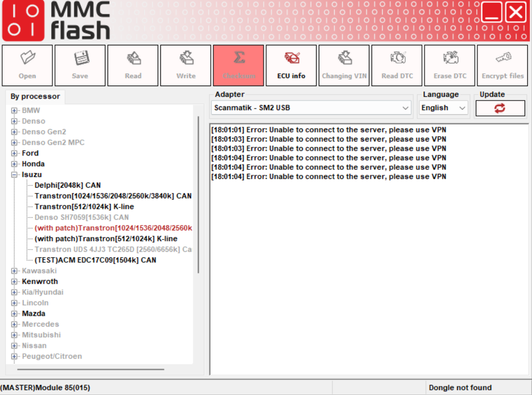Viewport: 532px width, 395px height.
Task: Select the Ford label in tree
Action: click(30, 153)
